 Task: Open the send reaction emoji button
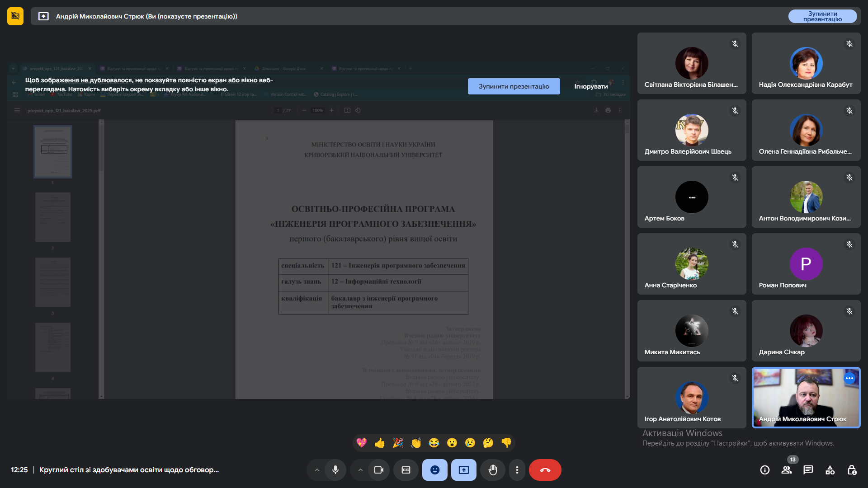434,470
